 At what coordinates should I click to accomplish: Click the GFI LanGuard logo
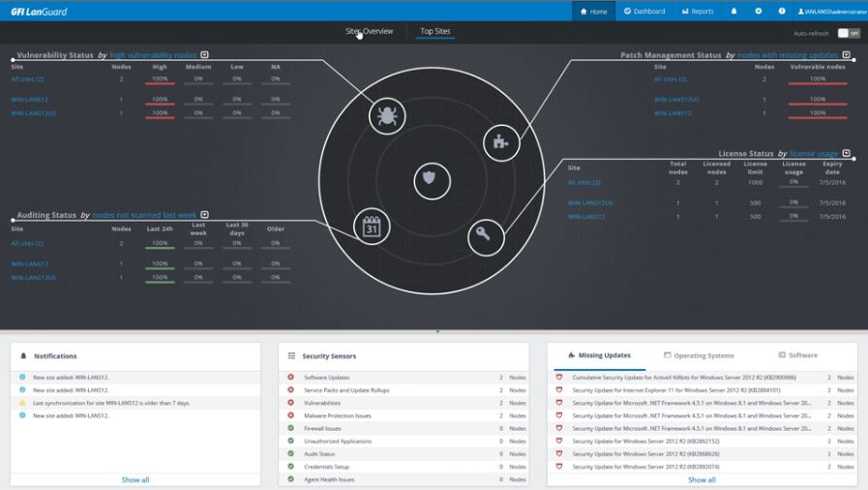tap(39, 11)
